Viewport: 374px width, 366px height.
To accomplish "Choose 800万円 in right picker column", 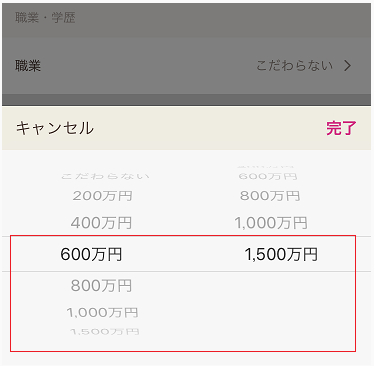I will [x=270, y=196].
